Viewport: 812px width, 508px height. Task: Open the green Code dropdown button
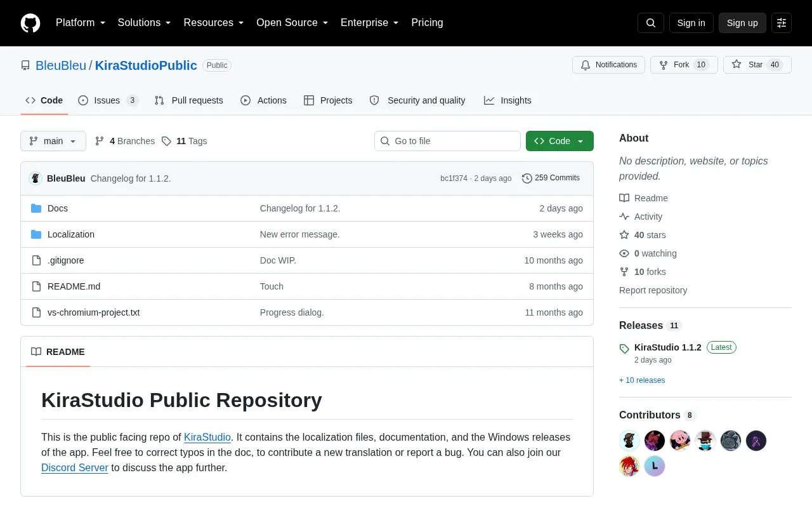(x=560, y=141)
